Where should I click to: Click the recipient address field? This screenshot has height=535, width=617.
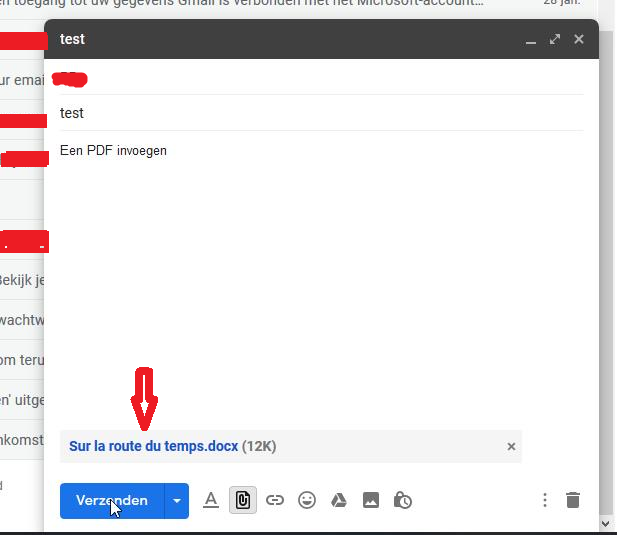click(x=320, y=78)
